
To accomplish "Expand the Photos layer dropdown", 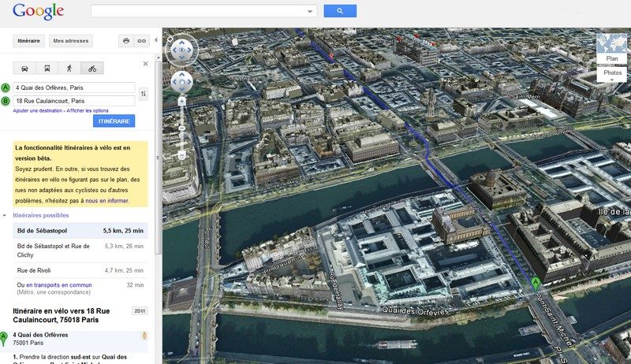I will click(x=612, y=78).
